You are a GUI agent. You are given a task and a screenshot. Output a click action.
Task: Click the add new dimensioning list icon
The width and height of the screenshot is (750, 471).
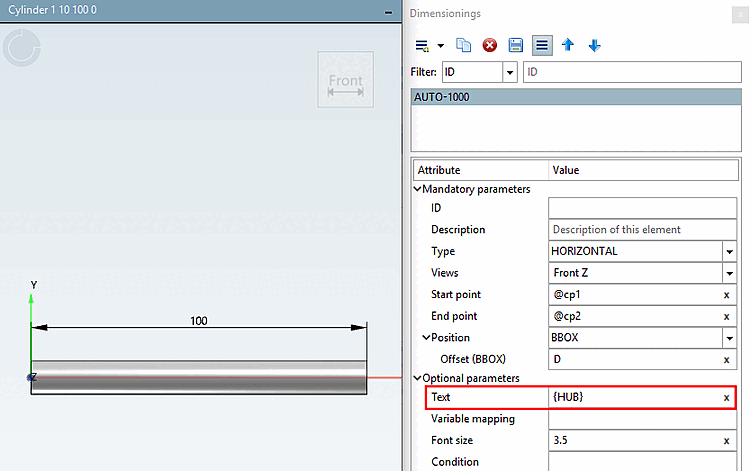coord(422,46)
